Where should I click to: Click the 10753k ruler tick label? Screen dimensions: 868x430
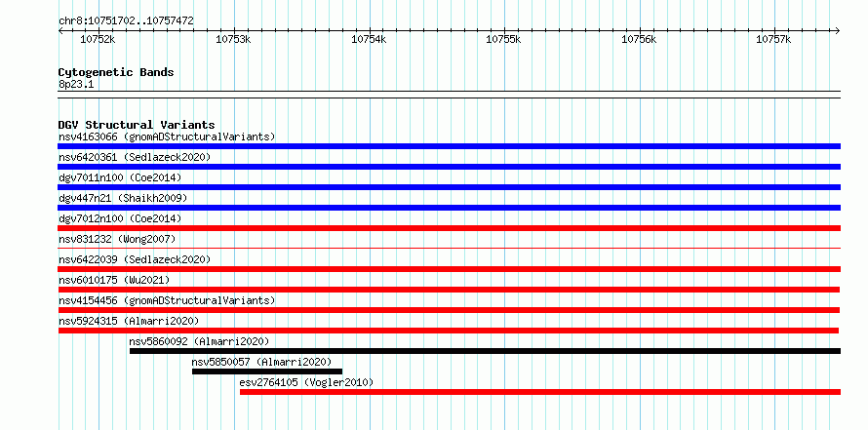(233, 39)
